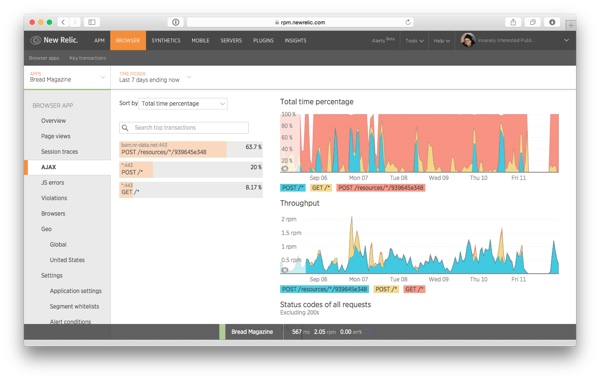Click Throughput chart's left-edge circle marker
This screenshot has width=600, height=381.
(x=285, y=270)
